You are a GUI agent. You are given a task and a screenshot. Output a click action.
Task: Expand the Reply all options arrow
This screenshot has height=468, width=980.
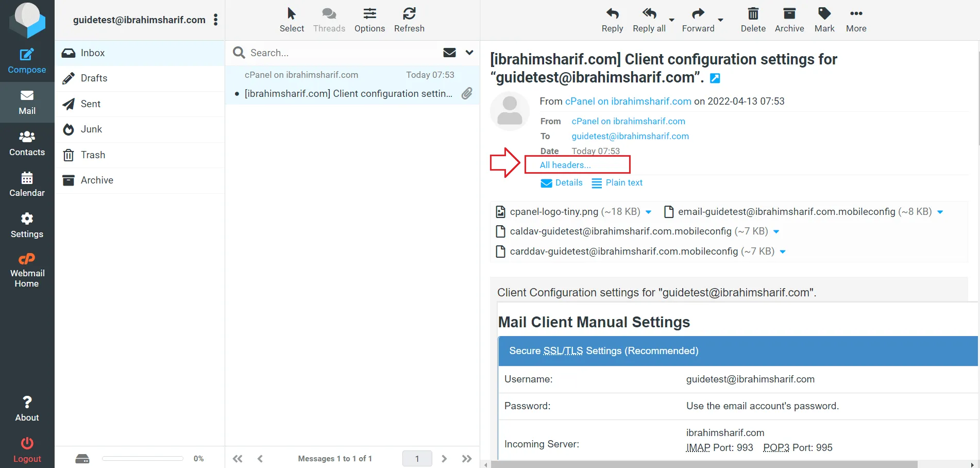(x=671, y=20)
